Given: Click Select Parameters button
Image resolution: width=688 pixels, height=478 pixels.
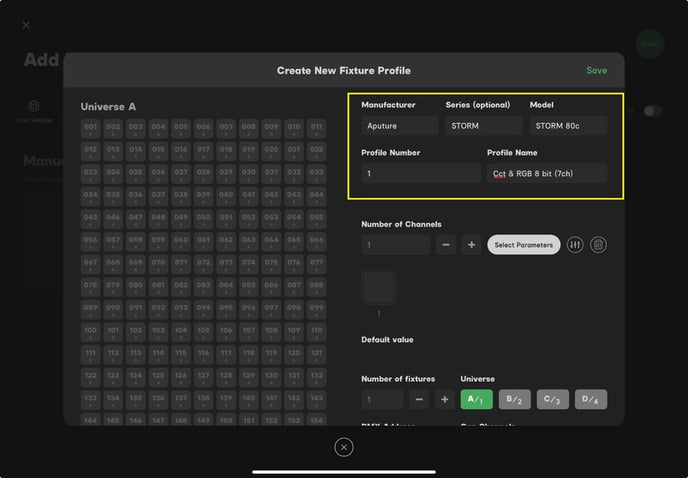Looking at the screenshot, I should tap(523, 245).
